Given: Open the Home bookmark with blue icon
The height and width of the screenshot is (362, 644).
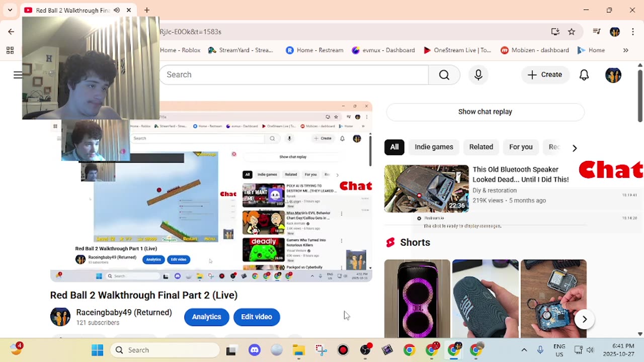Looking at the screenshot, I should pyautogui.click(x=591, y=50).
